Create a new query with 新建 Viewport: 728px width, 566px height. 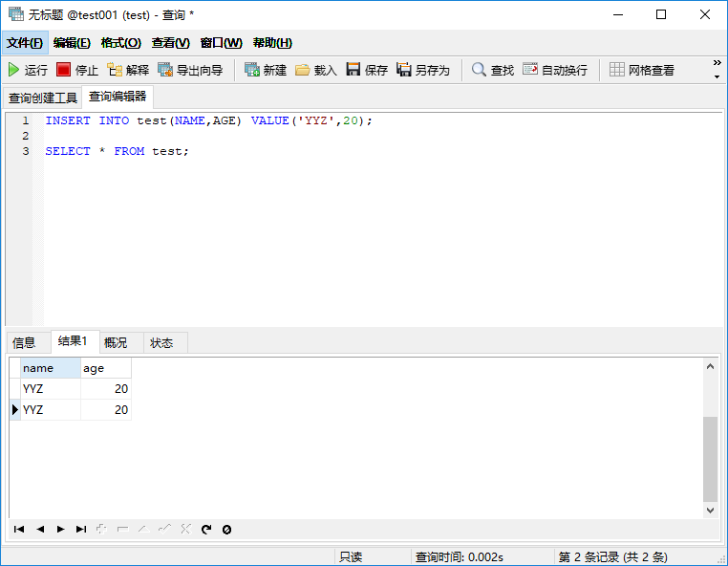tap(266, 70)
